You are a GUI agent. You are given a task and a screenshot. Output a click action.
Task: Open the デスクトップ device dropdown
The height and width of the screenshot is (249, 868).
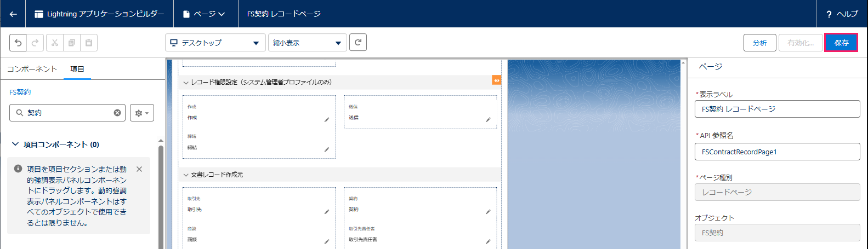[x=215, y=43]
